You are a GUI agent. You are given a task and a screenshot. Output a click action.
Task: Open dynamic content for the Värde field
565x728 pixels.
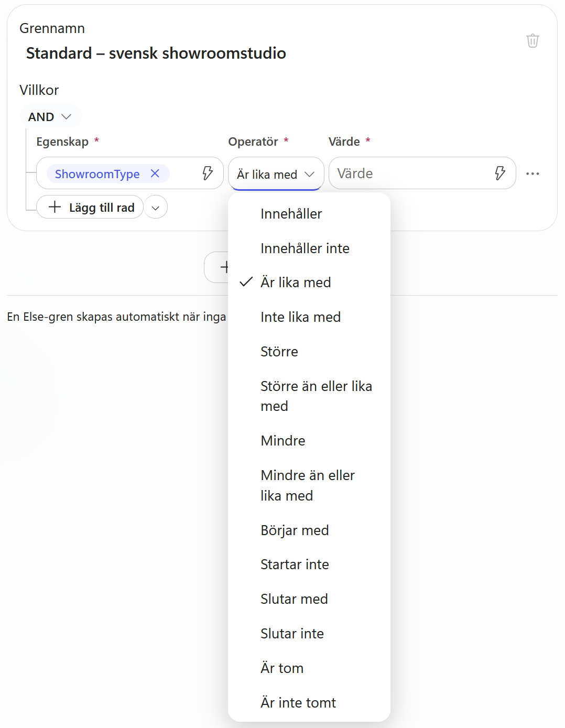click(500, 173)
